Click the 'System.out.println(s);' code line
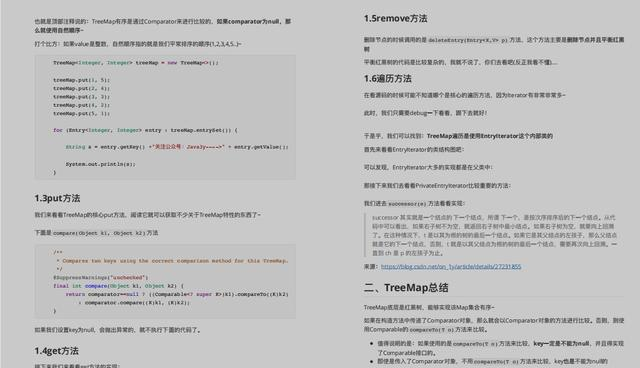640x368 pixels. (x=100, y=164)
